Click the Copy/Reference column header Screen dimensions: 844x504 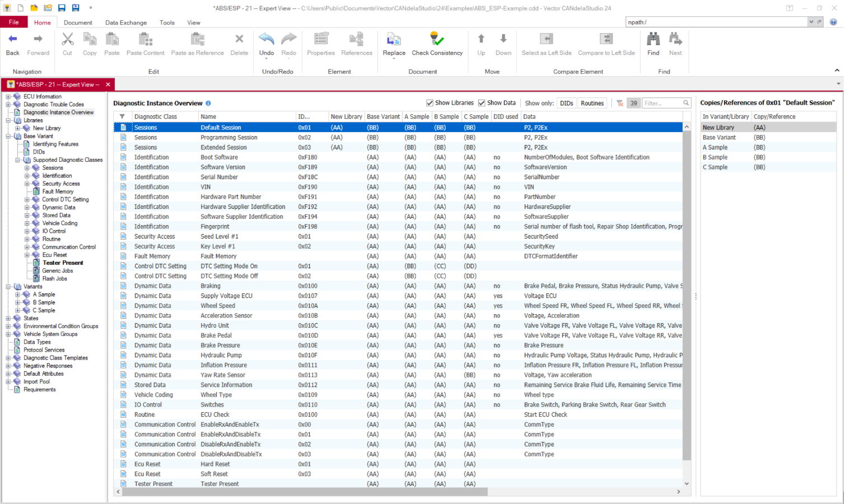(794, 116)
